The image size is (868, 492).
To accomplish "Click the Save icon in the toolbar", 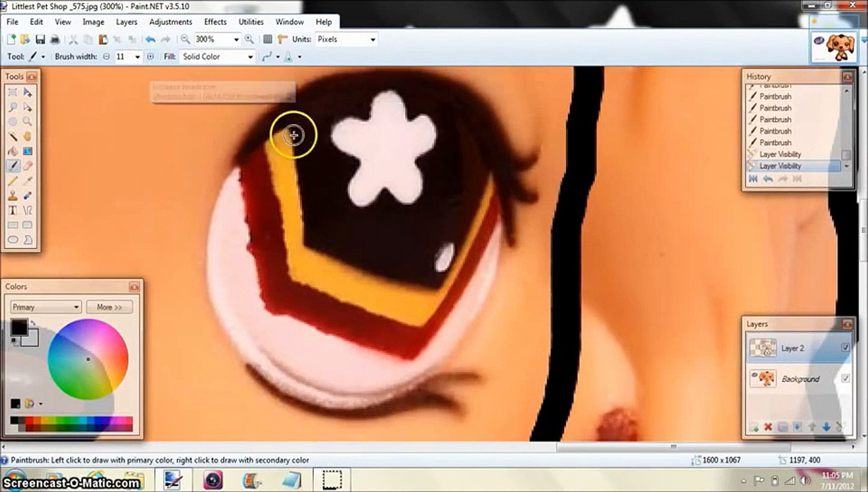I will [x=40, y=40].
